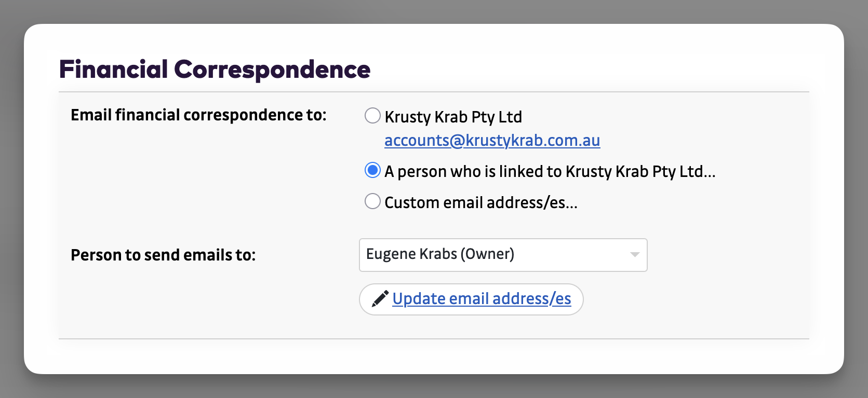This screenshot has height=398, width=868.
Task: Click the 'A person who is linked' label text
Action: 550,171
